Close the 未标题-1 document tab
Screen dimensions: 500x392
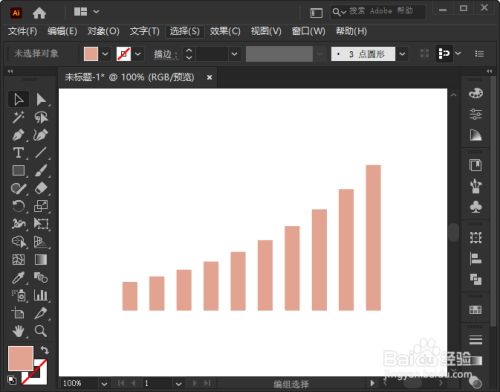click(209, 77)
